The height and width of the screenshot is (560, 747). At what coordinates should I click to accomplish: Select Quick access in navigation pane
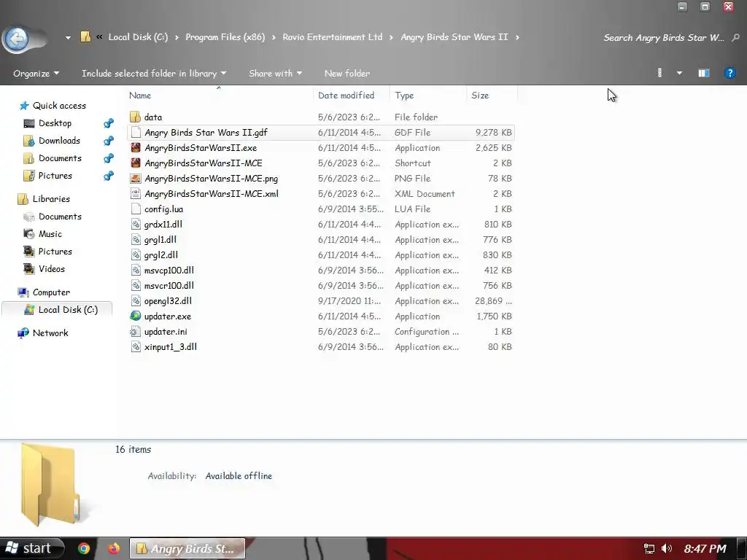pyautogui.click(x=59, y=106)
